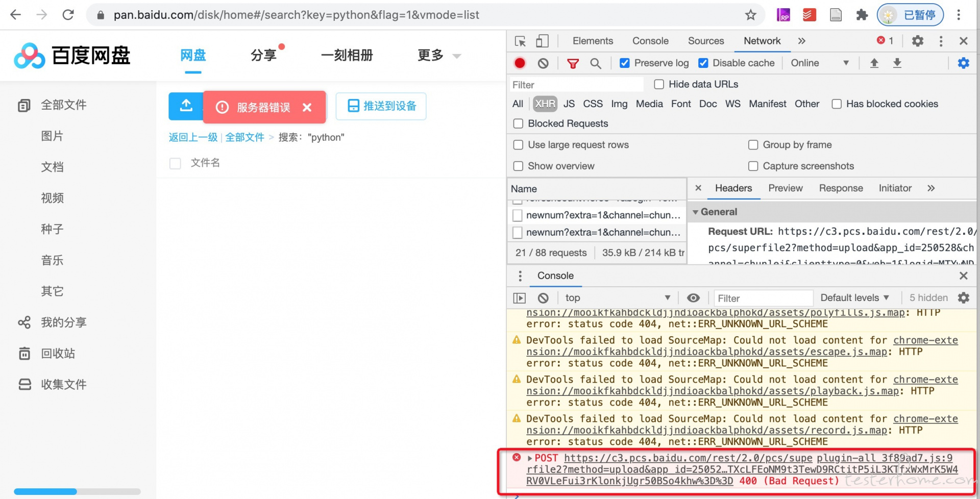Select 其它 category
980x499 pixels.
coord(52,291)
